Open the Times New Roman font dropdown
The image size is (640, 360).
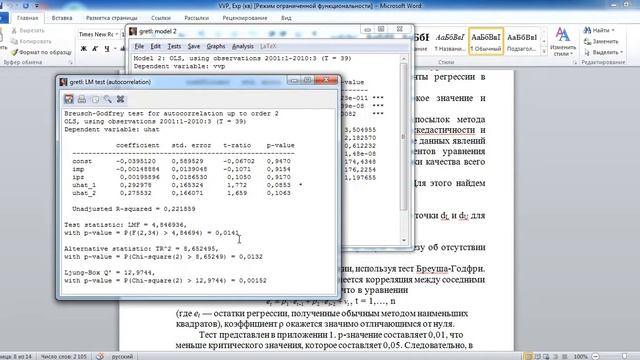pos(116,34)
